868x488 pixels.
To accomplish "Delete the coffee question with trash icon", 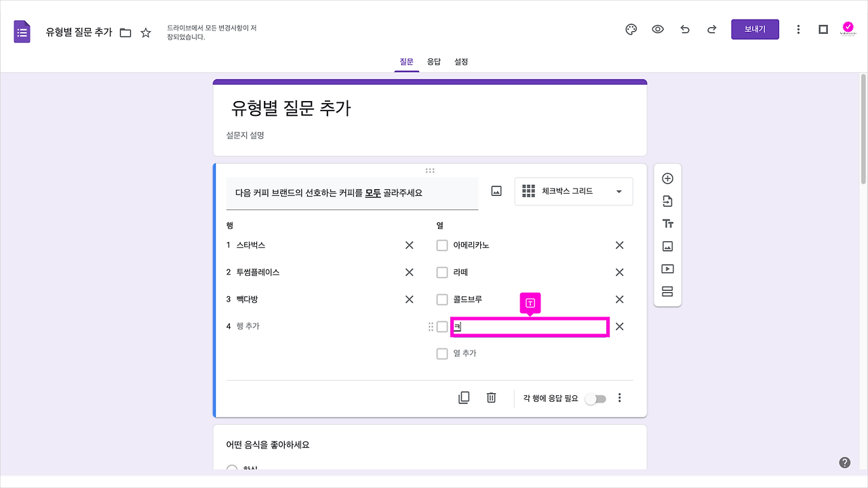I will click(x=491, y=397).
